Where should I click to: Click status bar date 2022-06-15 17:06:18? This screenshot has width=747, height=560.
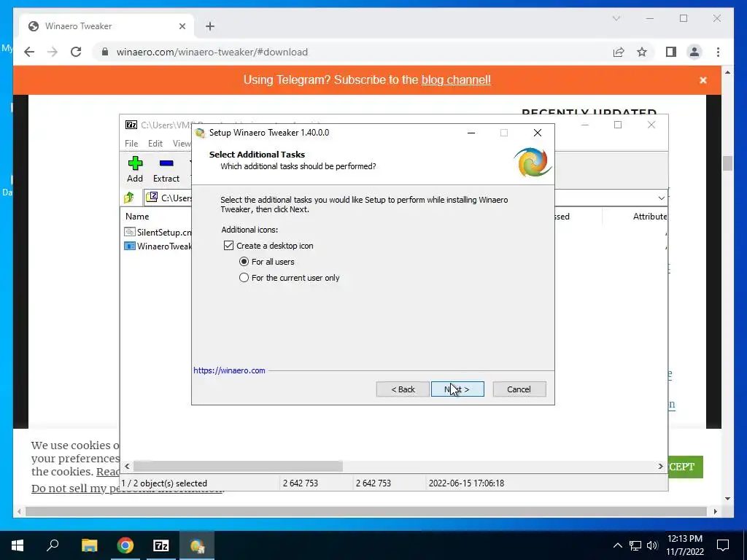pyautogui.click(x=466, y=483)
